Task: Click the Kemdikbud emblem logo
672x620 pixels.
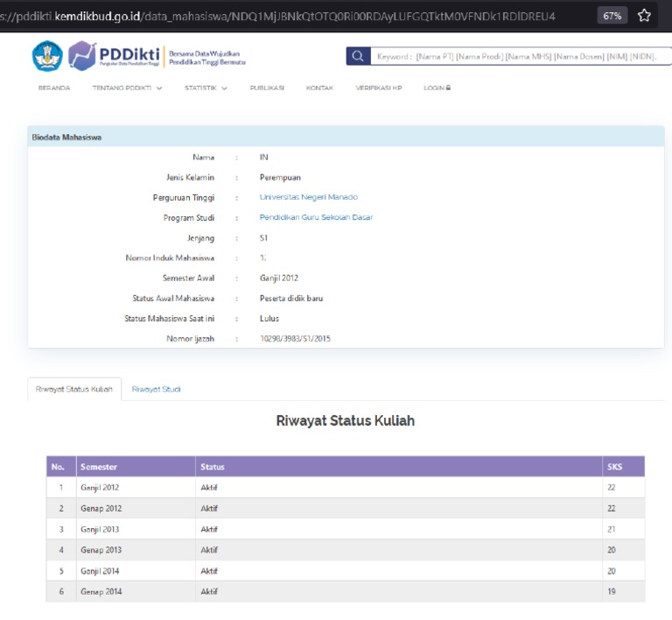Action: click(47, 56)
